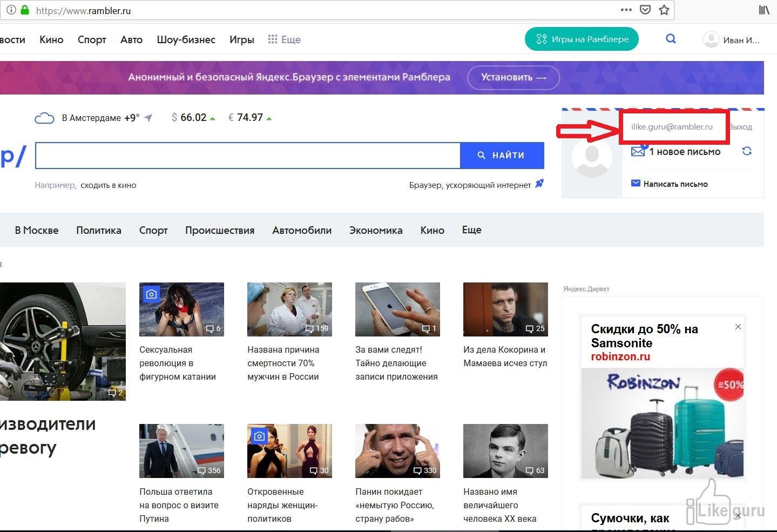The height and width of the screenshot is (532, 777).
Task: Open headline Названо имя величайшего человека XX века
Action: click(x=500, y=505)
